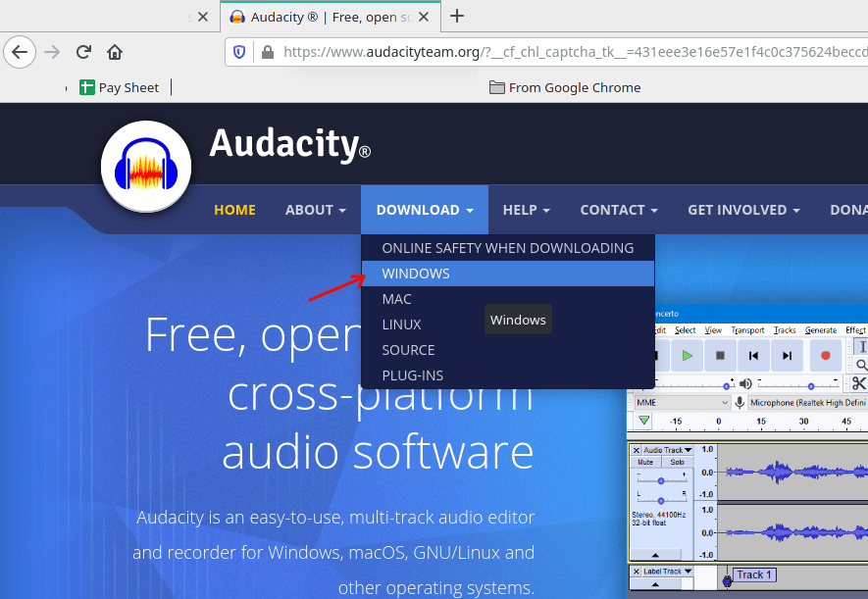Viewport: 868px width, 599px height.
Task: Click the padlock site security icon
Action: click(268, 52)
